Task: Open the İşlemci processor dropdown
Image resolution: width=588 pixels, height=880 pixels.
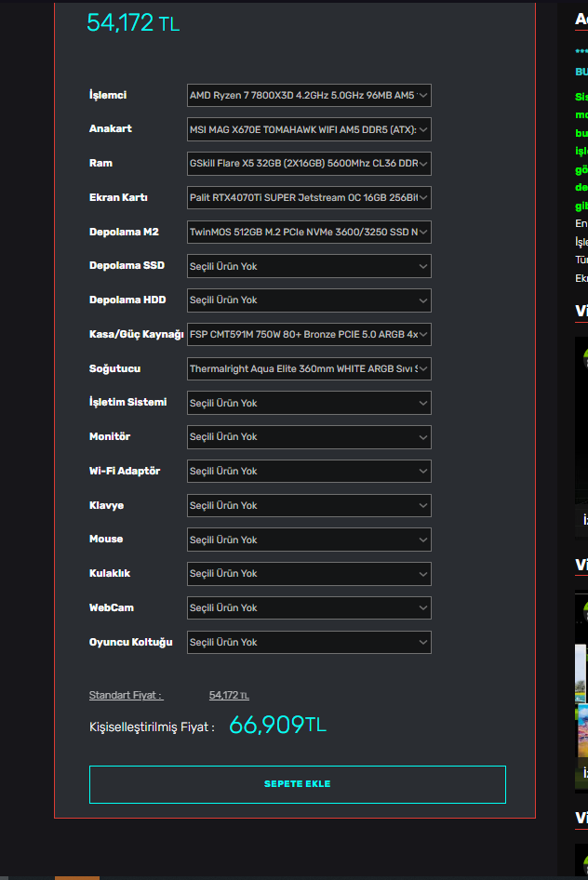Action: [309, 96]
